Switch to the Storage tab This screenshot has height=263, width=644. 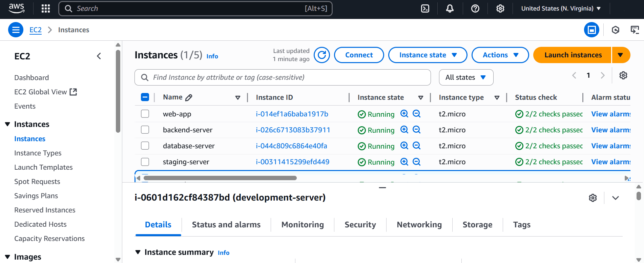click(x=477, y=225)
